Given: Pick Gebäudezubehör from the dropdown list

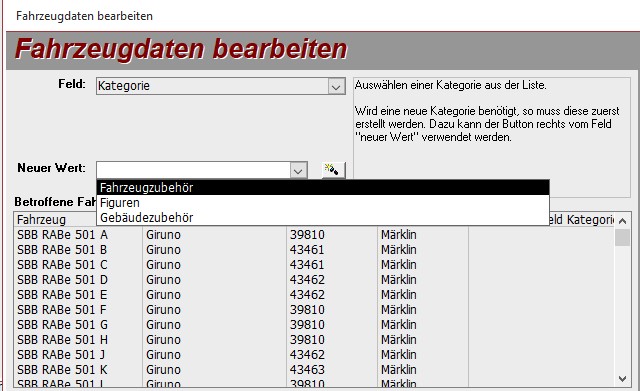Looking at the screenshot, I should 323,218.
